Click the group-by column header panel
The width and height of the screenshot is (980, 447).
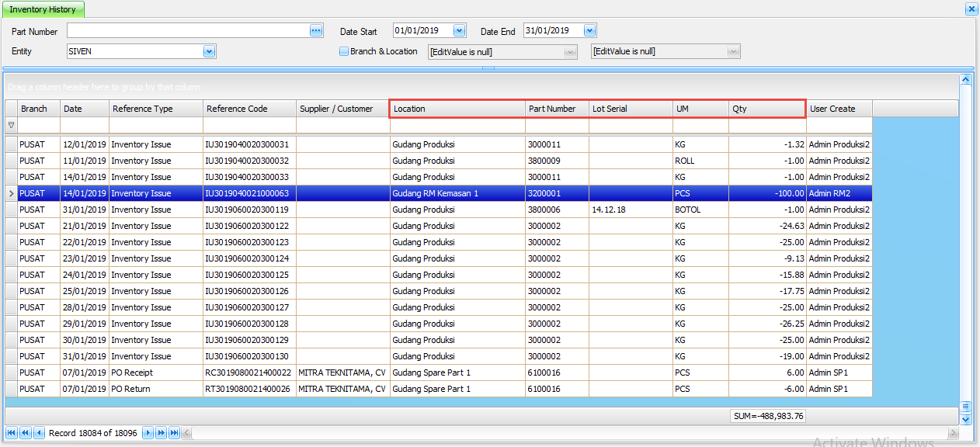482,87
